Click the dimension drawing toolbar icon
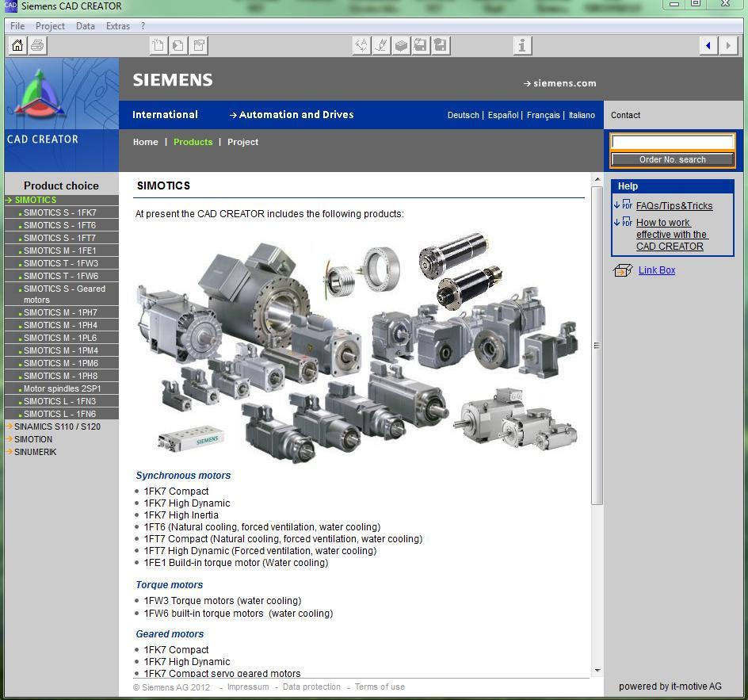748x700 pixels. (361, 46)
